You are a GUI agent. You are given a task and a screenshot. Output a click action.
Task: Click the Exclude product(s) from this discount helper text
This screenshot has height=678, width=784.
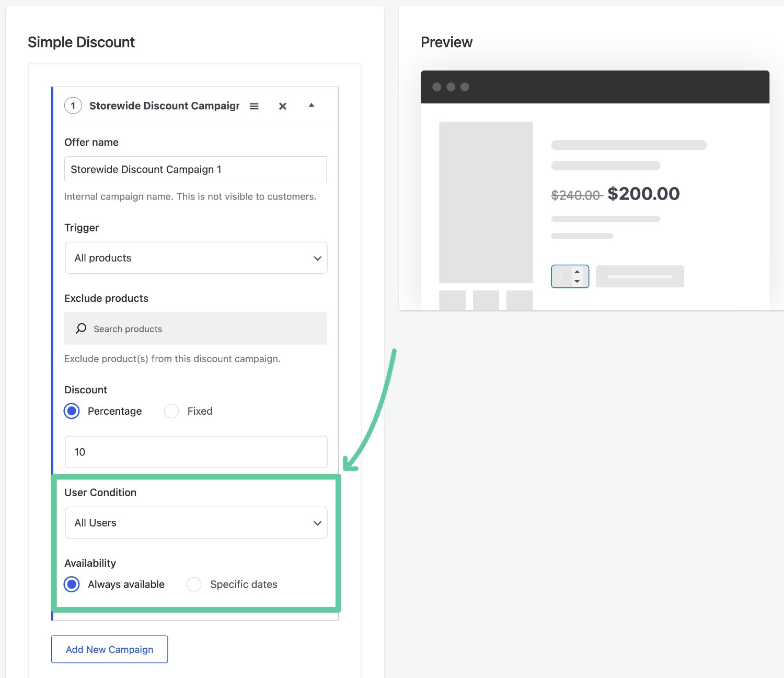172,359
